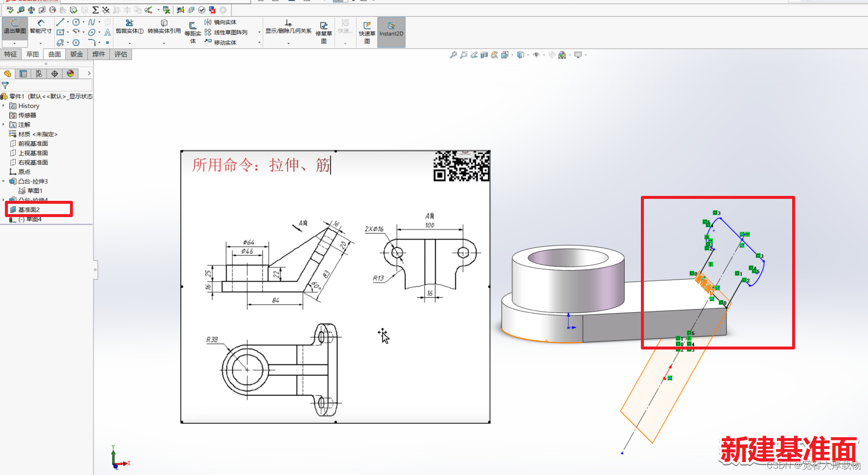Switch to the 评估 (Evaluate) tab
Screen dimensions: 868x475
(x=121, y=54)
